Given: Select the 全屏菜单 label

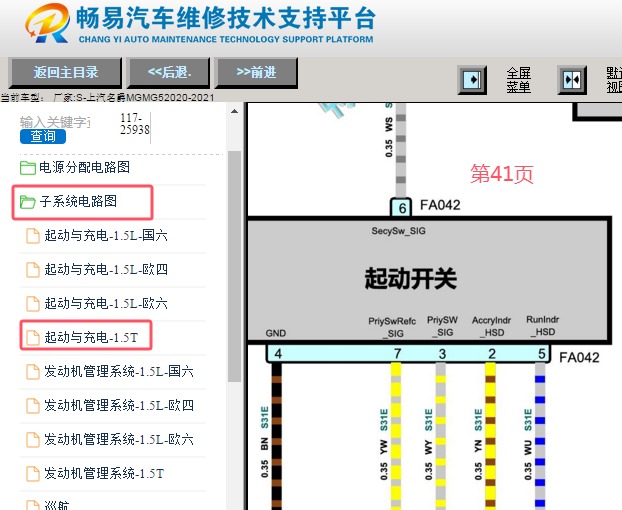Looking at the screenshot, I should click(x=518, y=80).
